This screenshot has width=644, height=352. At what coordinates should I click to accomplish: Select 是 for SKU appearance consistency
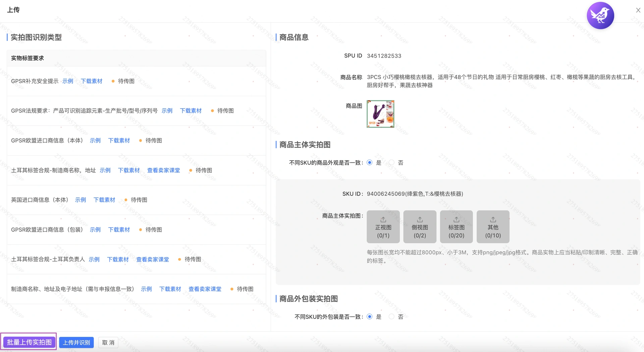click(370, 163)
